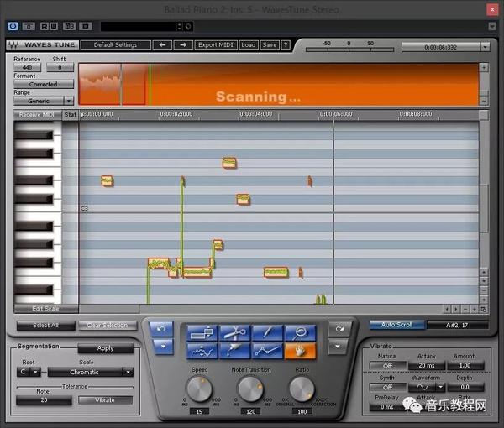Viewport: 504px width, 428px height.
Task: Expand the Range Generic dropdown
Action: (x=44, y=101)
